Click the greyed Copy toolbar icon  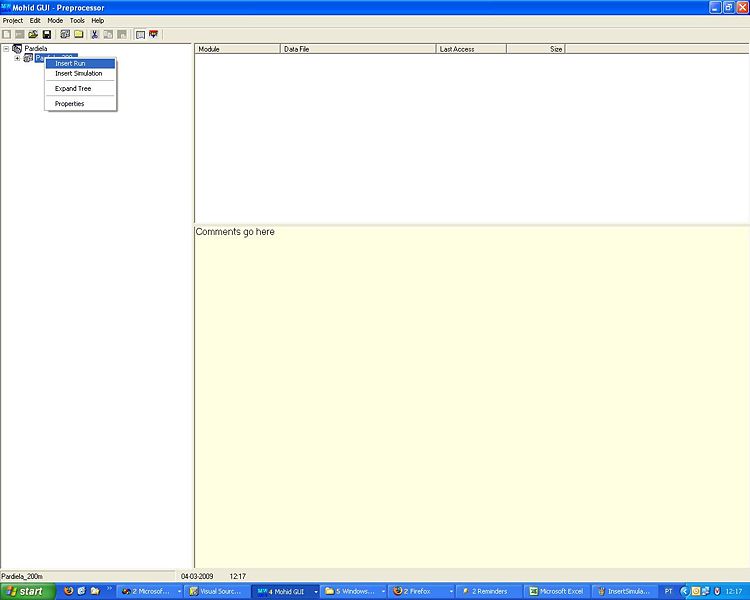click(x=109, y=34)
